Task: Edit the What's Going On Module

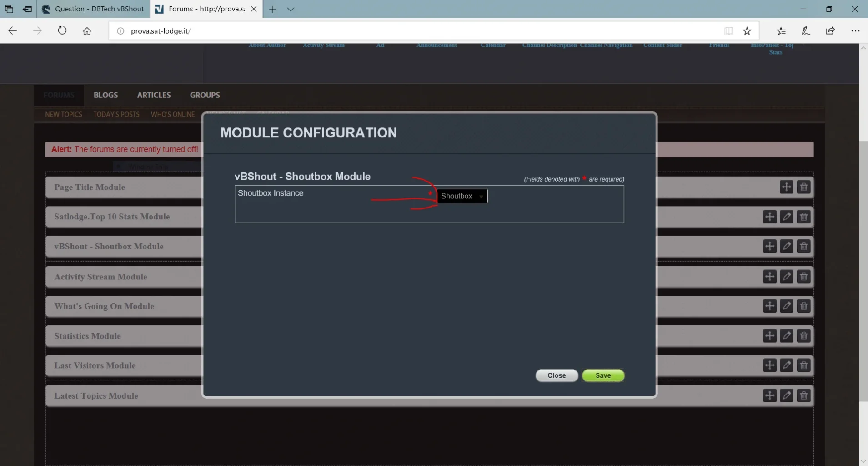Action: tap(786, 306)
